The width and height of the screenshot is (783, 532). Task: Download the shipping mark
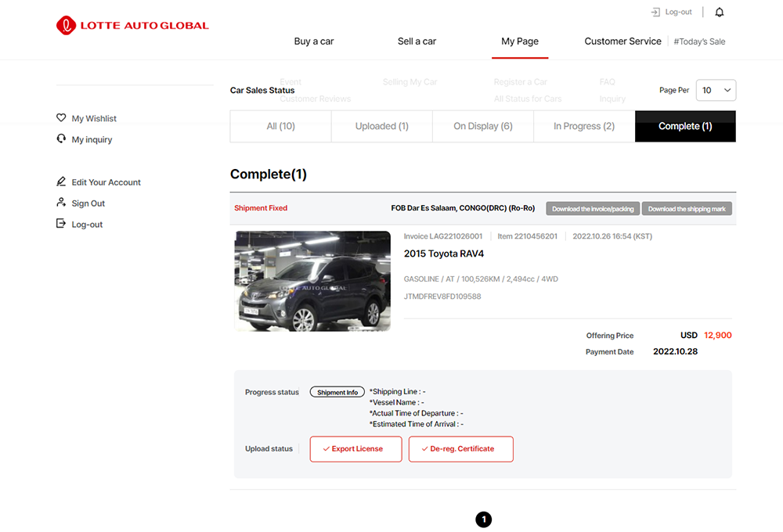click(x=687, y=209)
